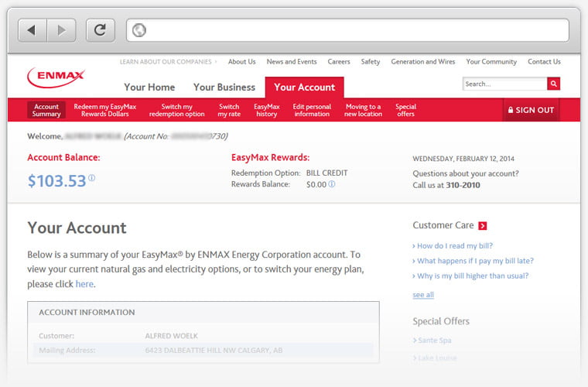Click the red arrow icon beside Customer Care

coord(483,226)
